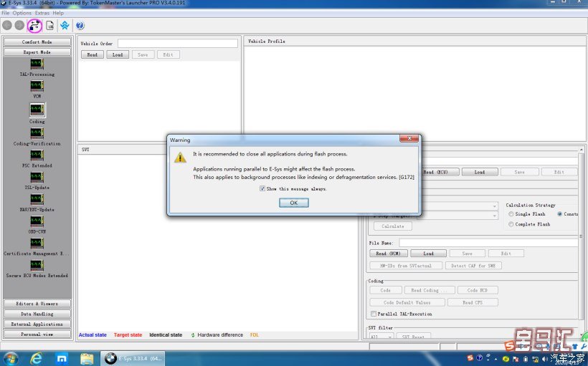Click the Read (VCM) button
This screenshot has height=366, width=588.
tap(388, 254)
